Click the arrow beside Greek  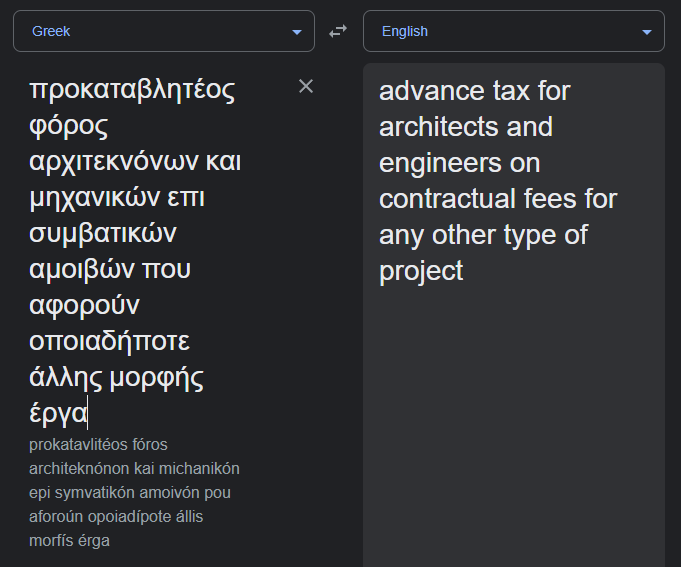[x=297, y=32]
